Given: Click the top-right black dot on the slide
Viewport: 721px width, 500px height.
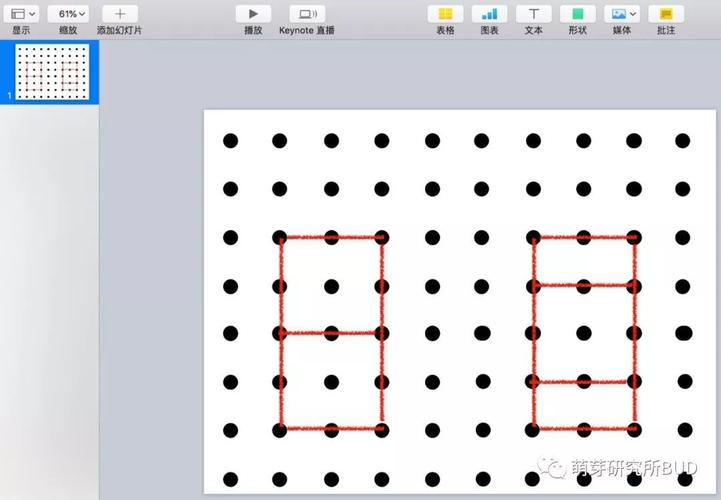Looking at the screenshot, I should pos(682,141).
